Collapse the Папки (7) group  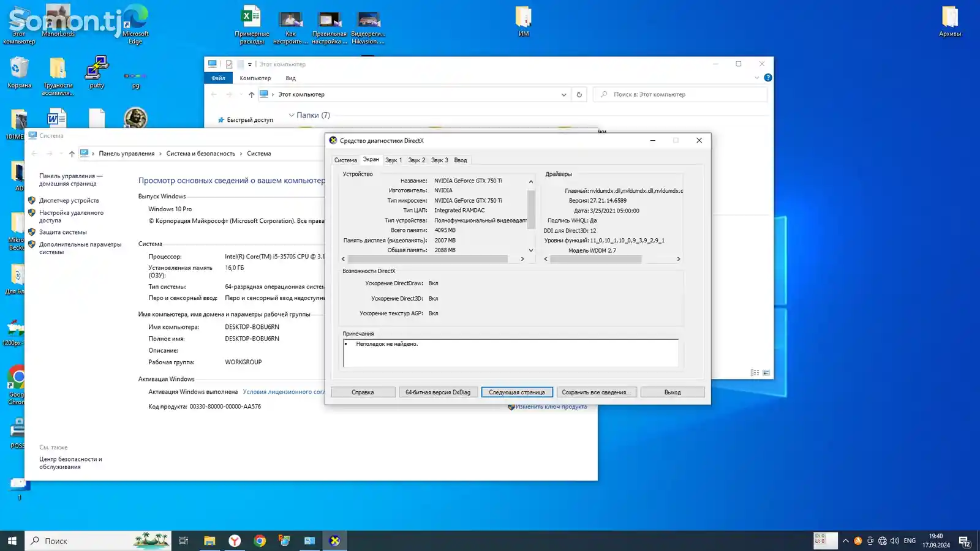(x=292, y=115)
